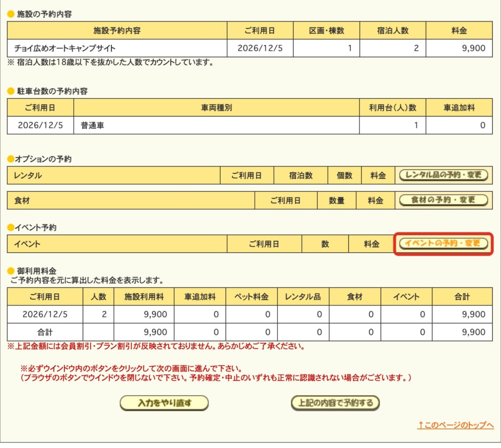Click the 食材の予約・変更 button
Image resolution: width=501 pixels, height=448 pixels.
click(443, 200)
